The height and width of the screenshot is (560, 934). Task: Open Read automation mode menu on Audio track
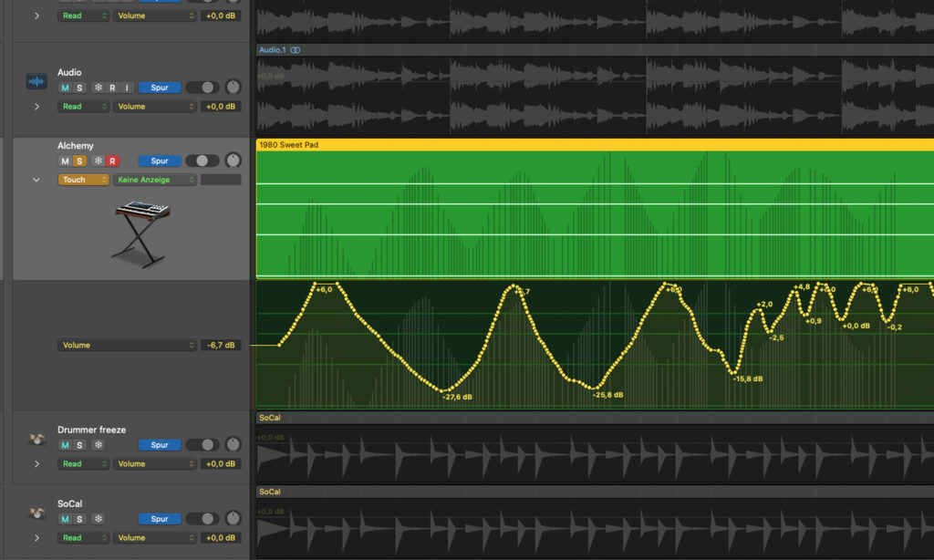pos(83,107)
